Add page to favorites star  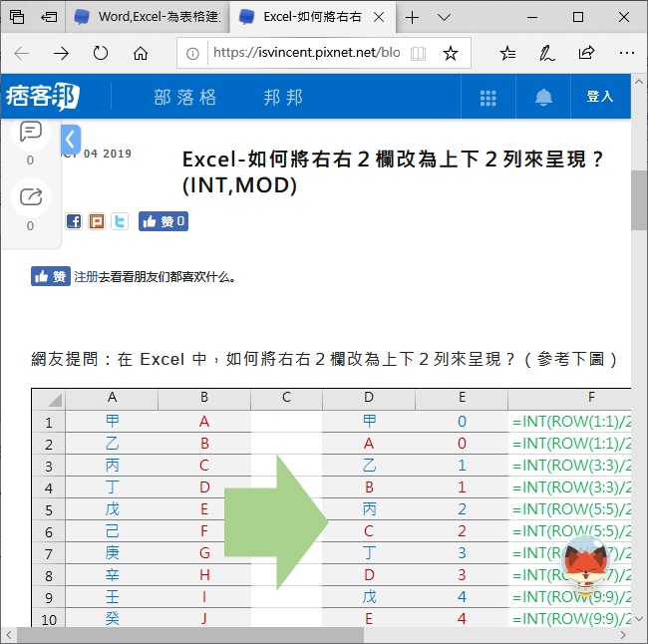[451, 53]
